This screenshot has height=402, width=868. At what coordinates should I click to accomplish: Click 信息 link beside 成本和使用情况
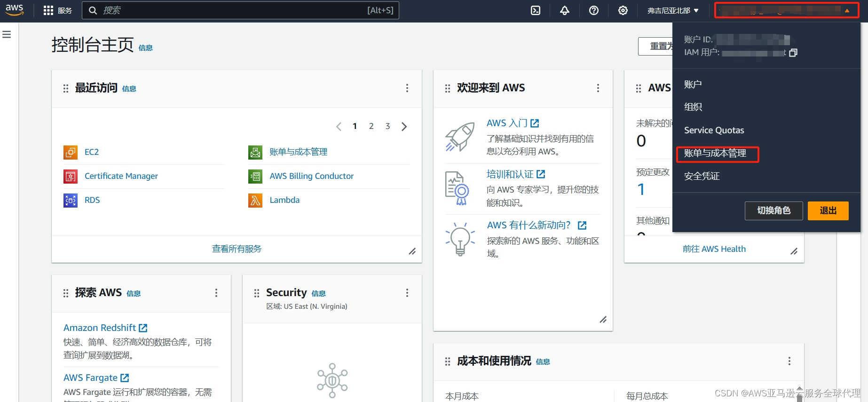click(543, 362)
